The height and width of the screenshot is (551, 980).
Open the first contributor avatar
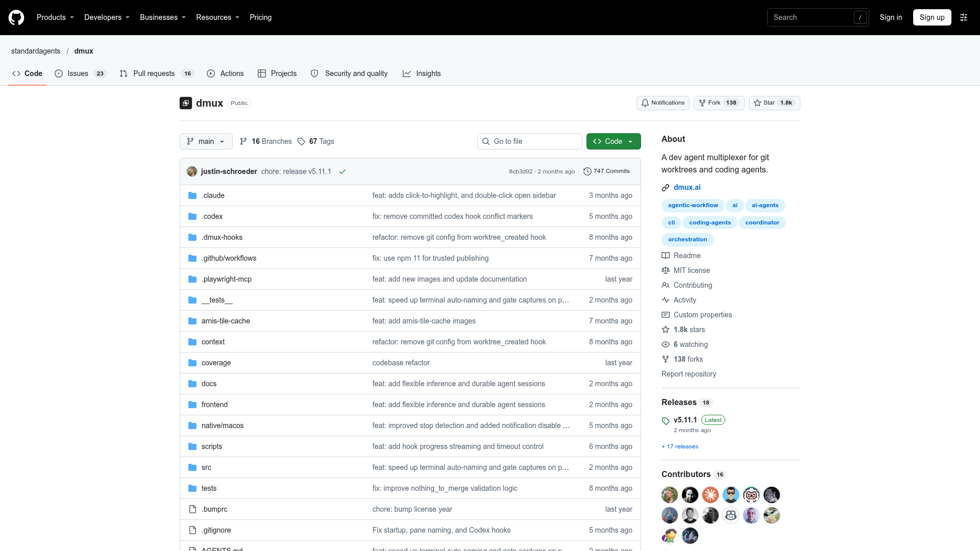[670, 495]
